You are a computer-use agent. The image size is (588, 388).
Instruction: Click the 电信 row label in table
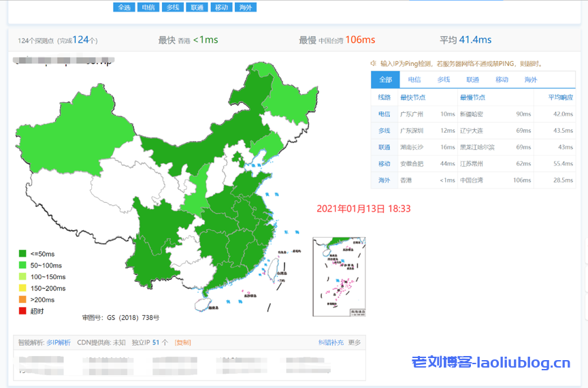(x=385, y=114)
